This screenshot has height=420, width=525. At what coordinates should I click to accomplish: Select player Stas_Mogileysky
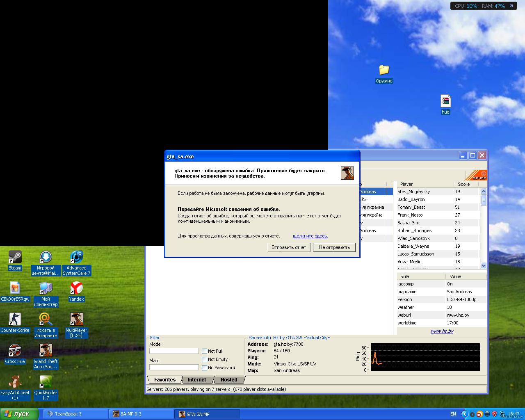438,192
